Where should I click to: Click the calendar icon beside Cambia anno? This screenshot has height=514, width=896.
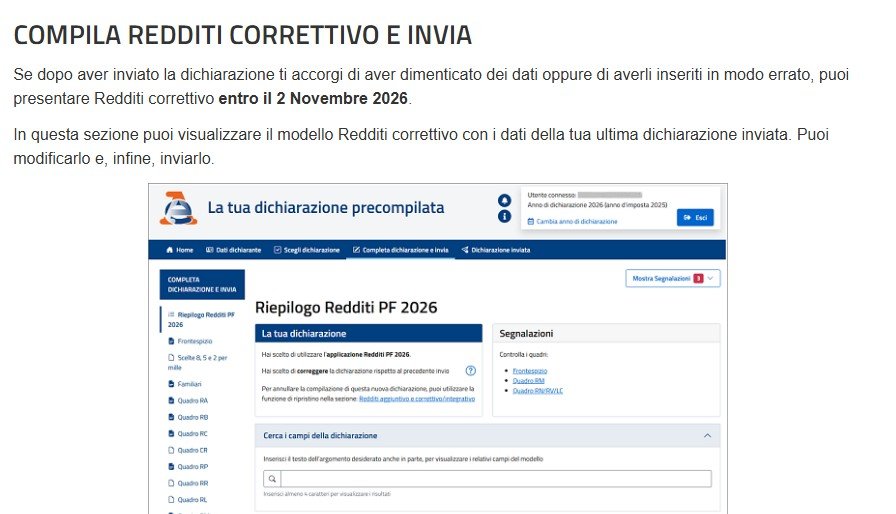tap(530, 222)
